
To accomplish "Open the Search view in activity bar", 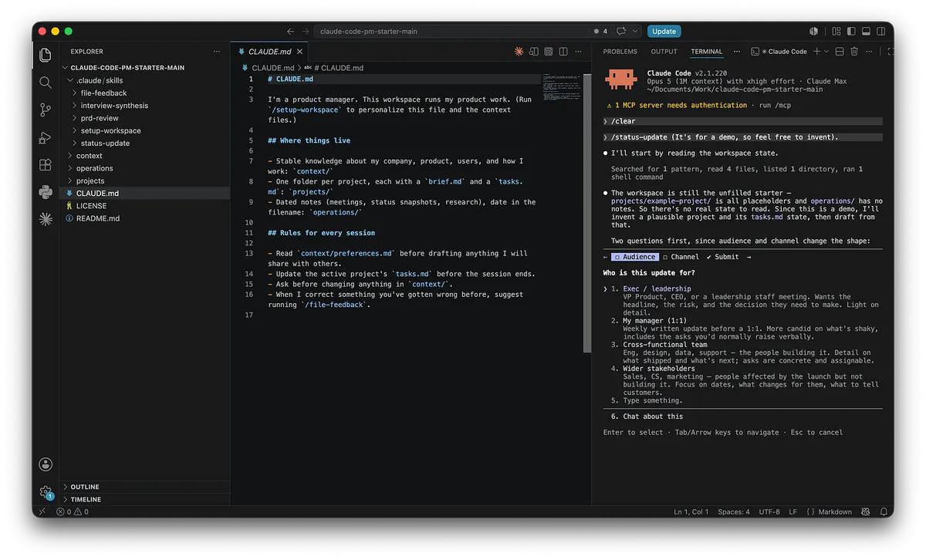I will point(46,83).
